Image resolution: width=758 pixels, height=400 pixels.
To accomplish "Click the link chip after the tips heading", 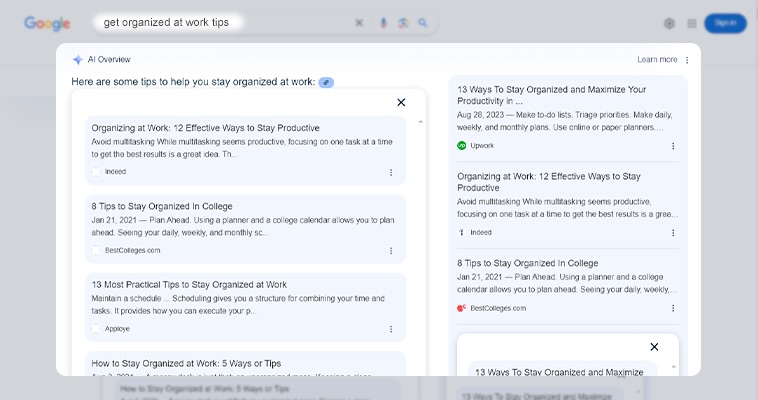I will 326,81.
